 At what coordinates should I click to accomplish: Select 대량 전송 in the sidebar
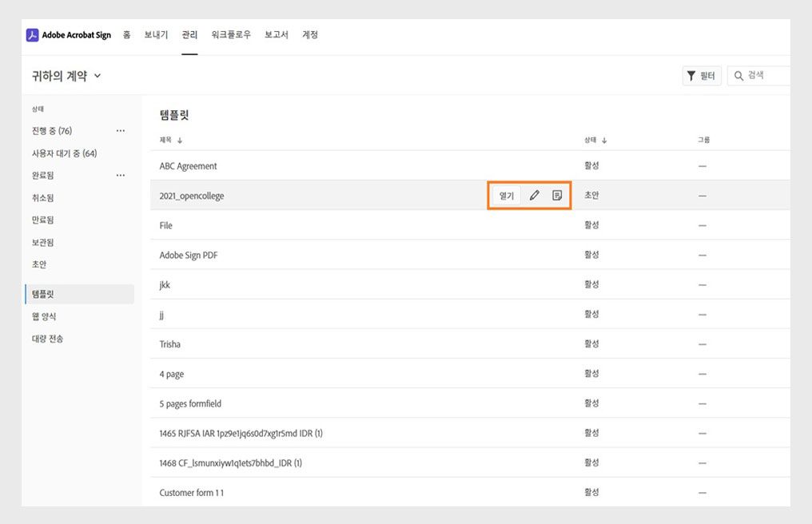pos(47,338)
